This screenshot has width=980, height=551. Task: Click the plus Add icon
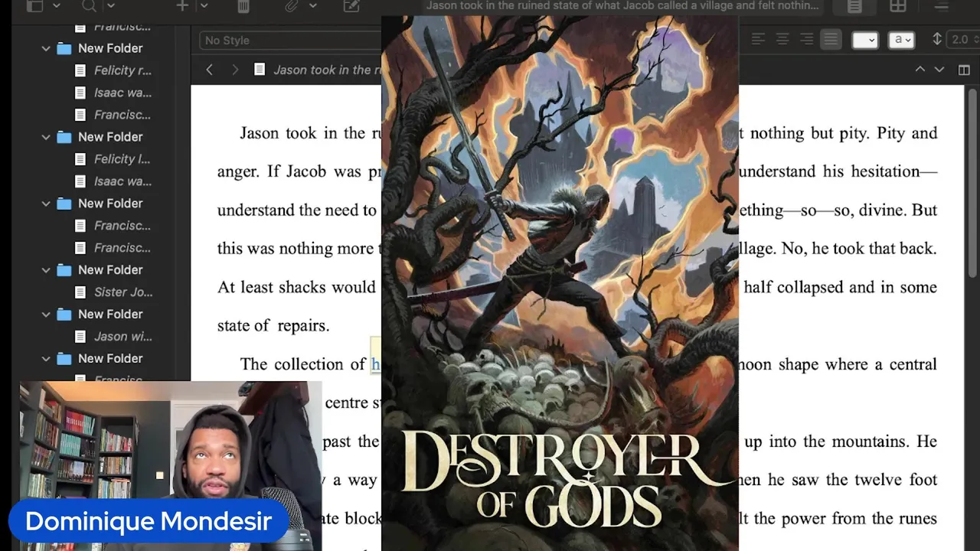pos(182,5)
